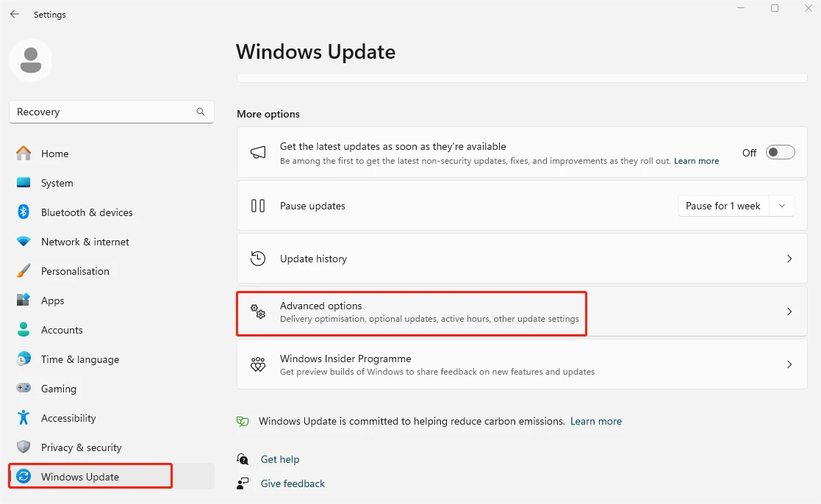Open System settings category
The image size is (821, 504).
pyautogui.click(x=112, y=183)
